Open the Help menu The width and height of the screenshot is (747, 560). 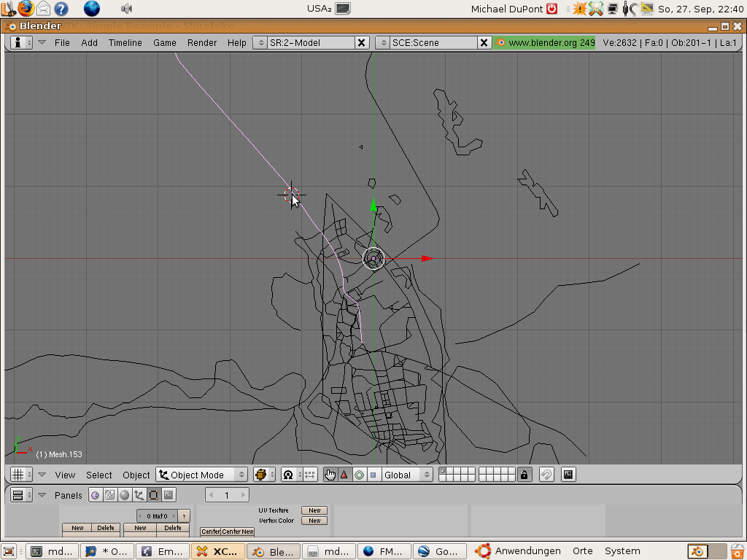coord(237,43)
